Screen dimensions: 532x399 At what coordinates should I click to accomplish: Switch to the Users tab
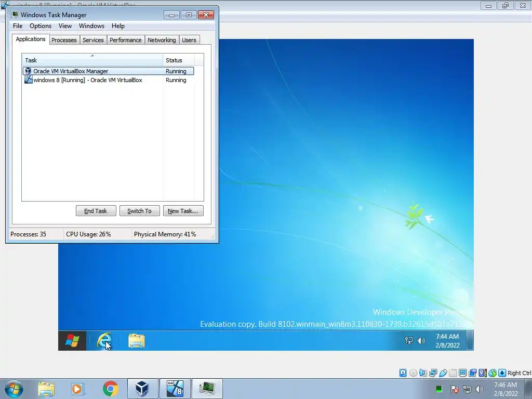pos(189,40)
